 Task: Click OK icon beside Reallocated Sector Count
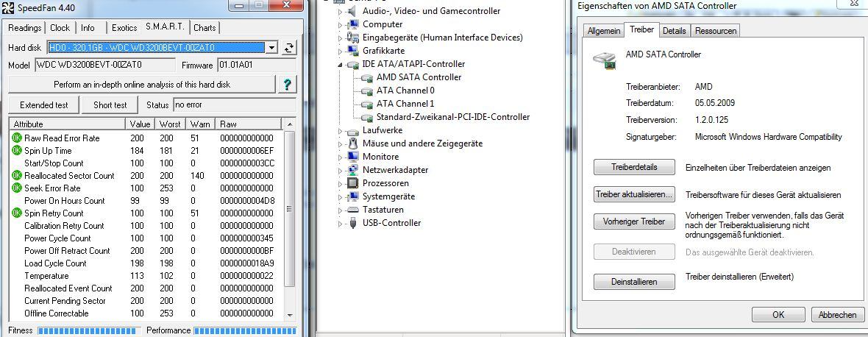pos(17,175)
